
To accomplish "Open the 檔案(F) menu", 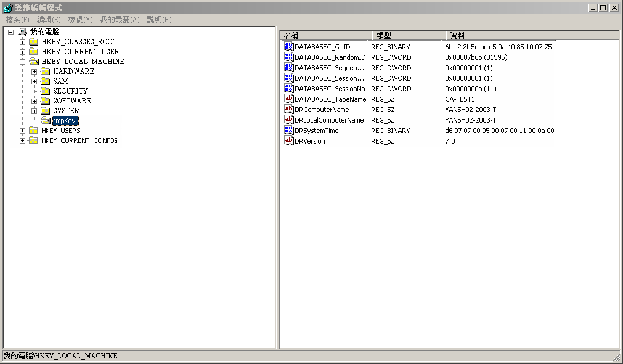I will (17, 20).
